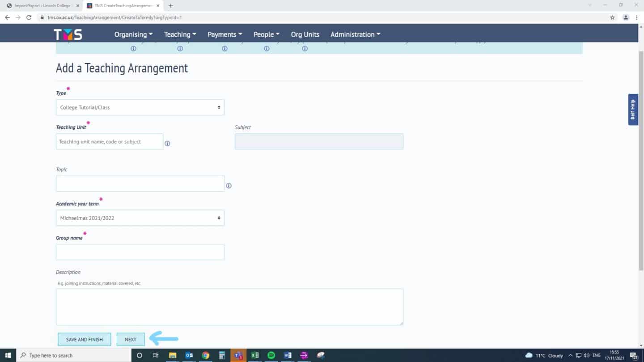Open Microsoft Teams from the taskbar
This screenshot has width=644, height=362.
pos(238,355)
